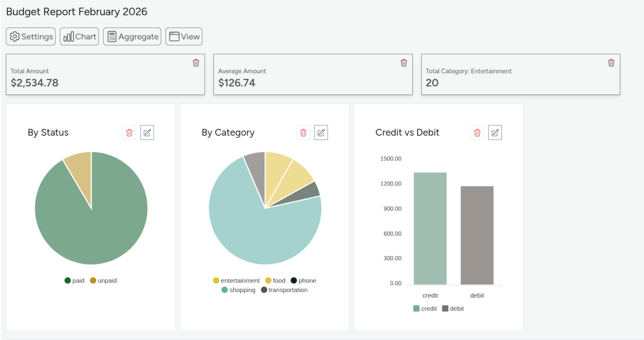
Task: Toggle shopping series in category legend
Action: [238, 290]
